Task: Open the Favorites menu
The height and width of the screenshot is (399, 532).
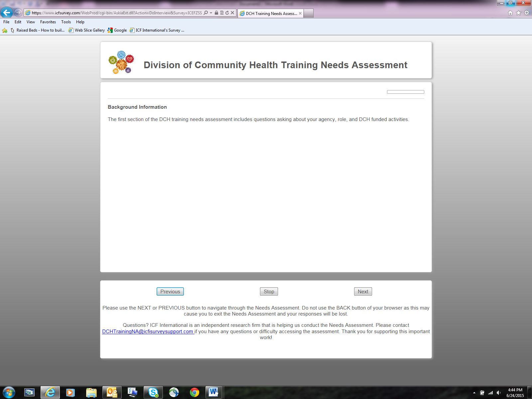Action: pos(48,22)
